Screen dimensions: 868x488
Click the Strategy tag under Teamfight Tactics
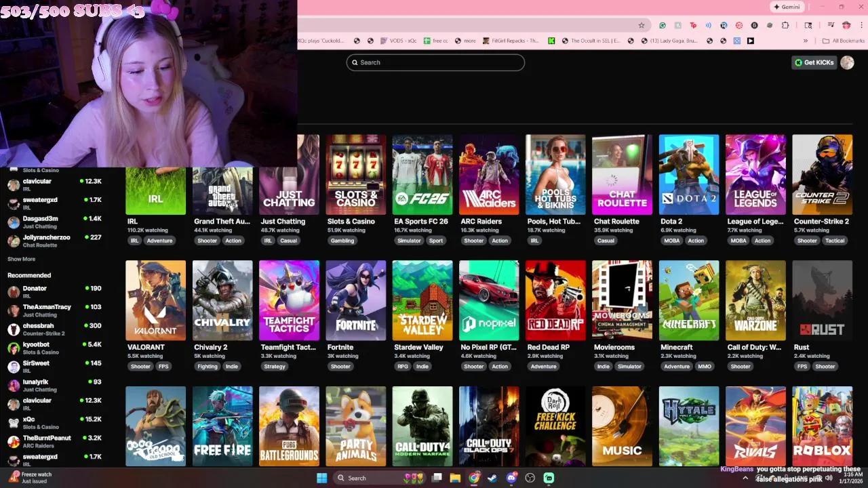click(275, 367)
